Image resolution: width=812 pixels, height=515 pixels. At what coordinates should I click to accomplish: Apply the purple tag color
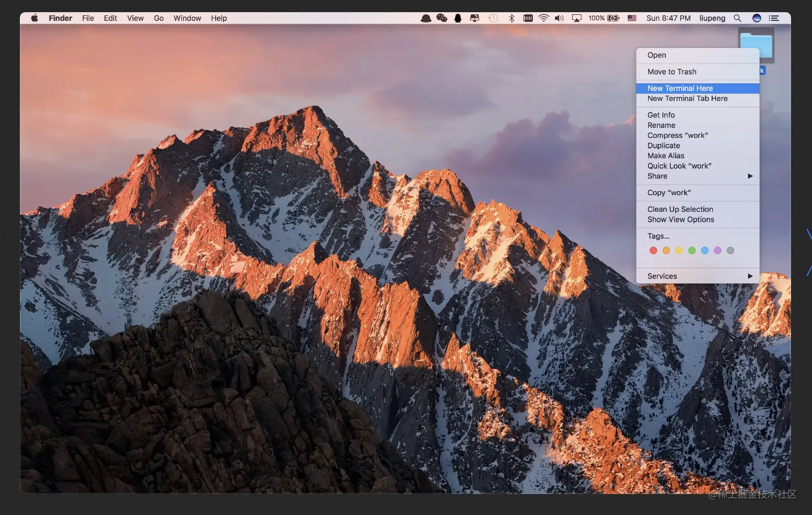(718, 250)
